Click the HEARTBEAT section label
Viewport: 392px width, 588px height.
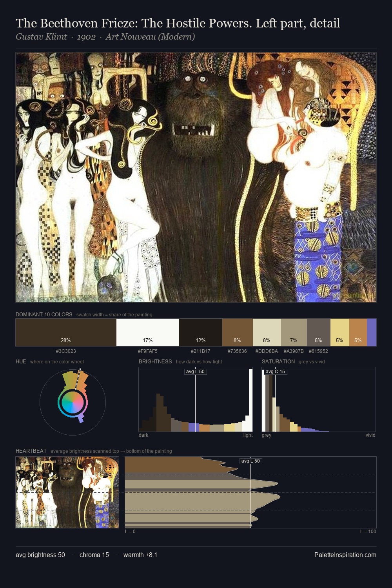pos(31,451)
